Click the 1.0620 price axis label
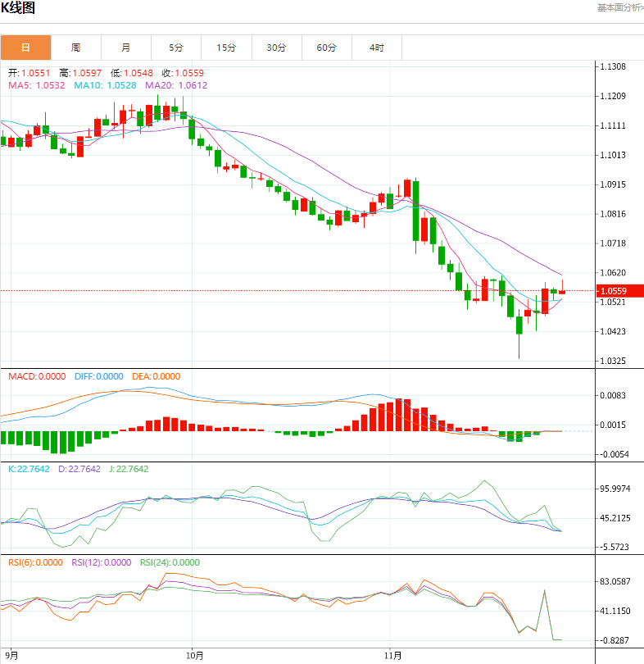Image resolution: width=644 pixels, height=664 pixels. tap(613, 273)
